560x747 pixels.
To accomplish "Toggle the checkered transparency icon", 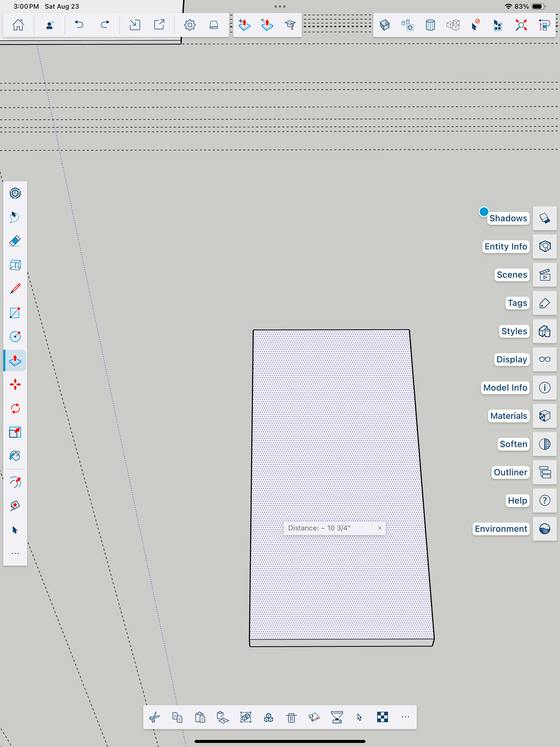I will pos(382,717).
